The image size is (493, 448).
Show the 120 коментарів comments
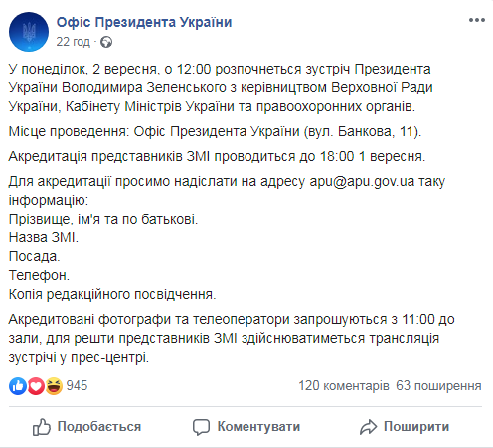[x=344, y=386]
